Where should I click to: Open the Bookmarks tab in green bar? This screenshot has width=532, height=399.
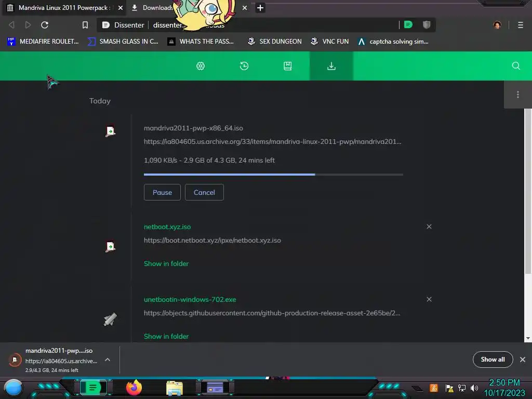288,66
